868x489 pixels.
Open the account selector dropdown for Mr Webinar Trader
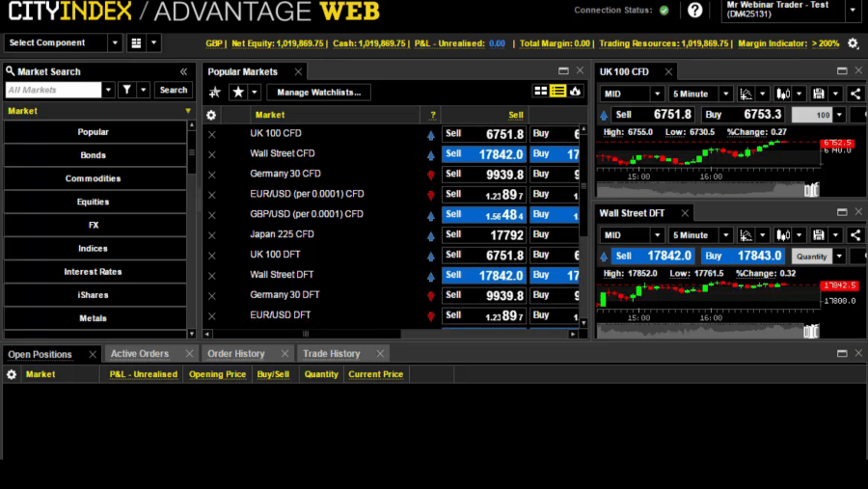pyautogui.click(x=853, y=11)
